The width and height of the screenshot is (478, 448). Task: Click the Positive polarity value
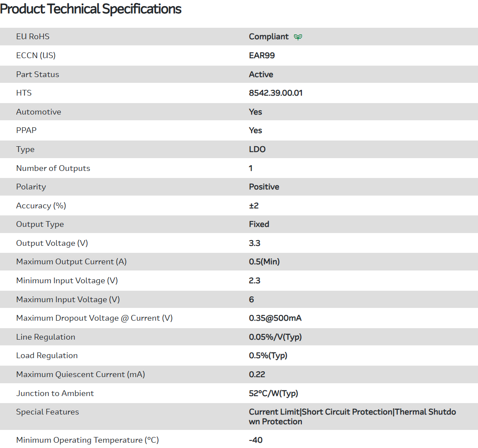click(264, 187)
